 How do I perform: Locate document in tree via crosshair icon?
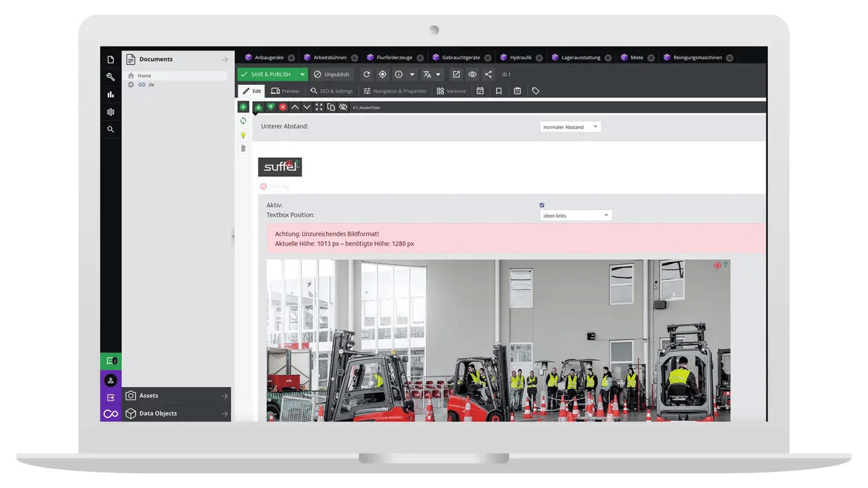pos(383,74)
